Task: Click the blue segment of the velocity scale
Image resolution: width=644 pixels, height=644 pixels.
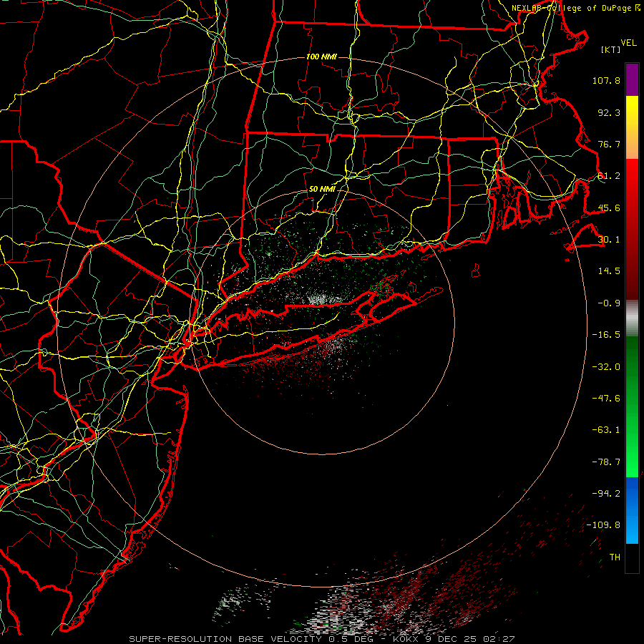Action: 632,510
